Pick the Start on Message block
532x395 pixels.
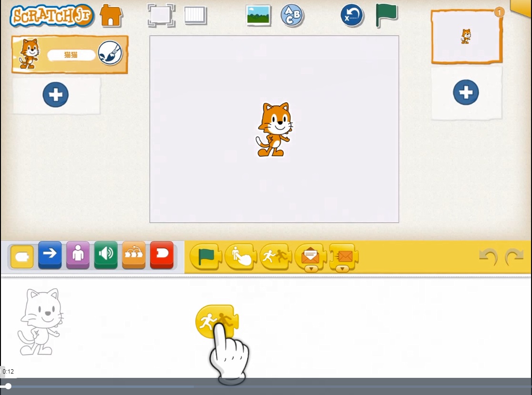(x=311, y=257)
